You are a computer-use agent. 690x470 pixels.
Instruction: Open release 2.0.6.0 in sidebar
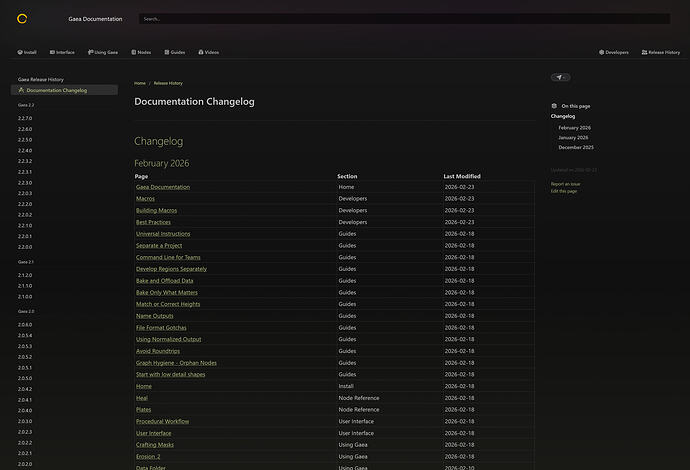[x=25, y=325]
